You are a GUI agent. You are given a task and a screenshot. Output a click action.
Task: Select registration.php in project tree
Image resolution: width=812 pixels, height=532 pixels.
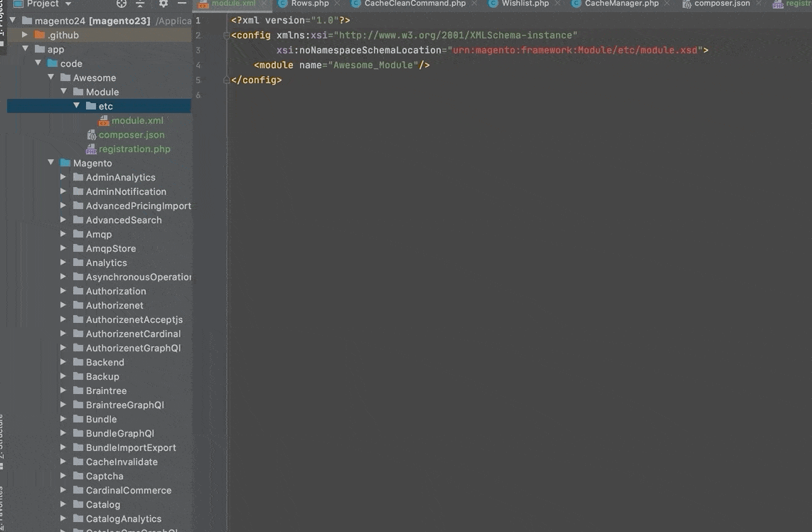[x=134, y=149]
